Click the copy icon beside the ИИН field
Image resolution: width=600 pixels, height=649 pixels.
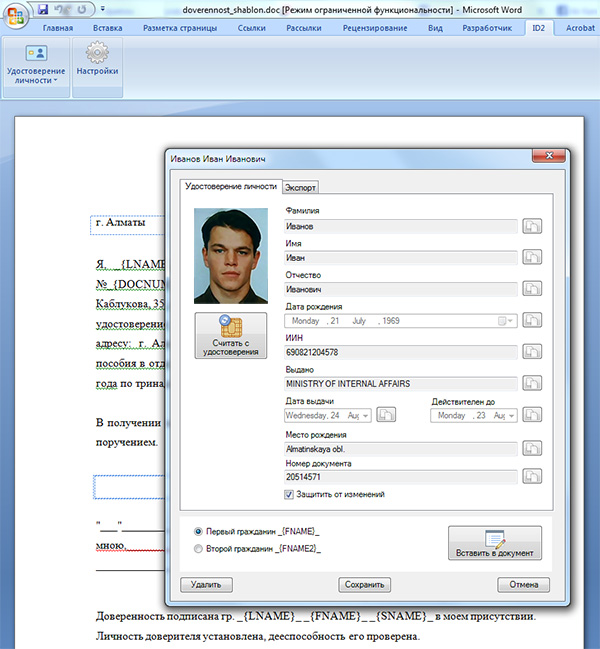[x=533, y=352]
